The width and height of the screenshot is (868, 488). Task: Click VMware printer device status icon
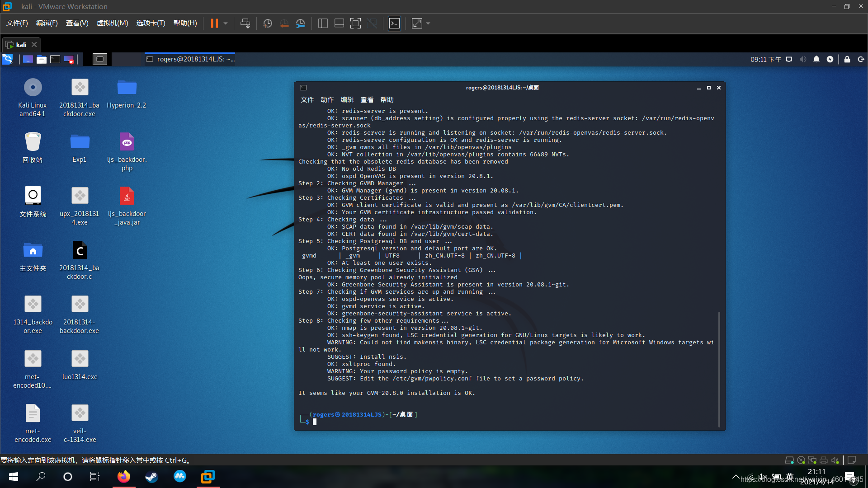[824, 460]
